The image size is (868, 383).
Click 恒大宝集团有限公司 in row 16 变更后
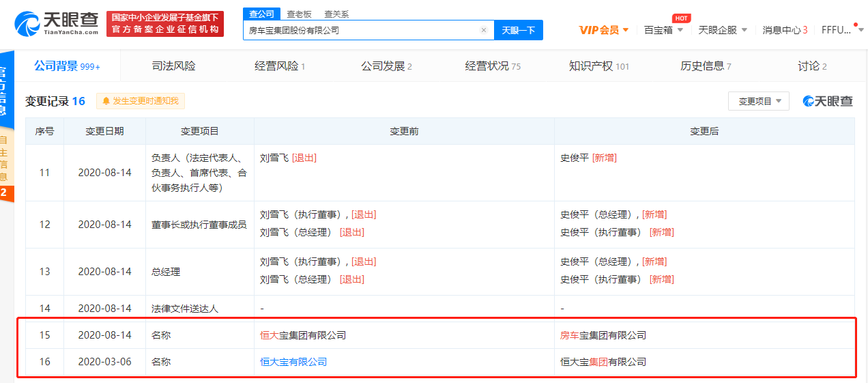pyautogui.click(x=603, y=362)
